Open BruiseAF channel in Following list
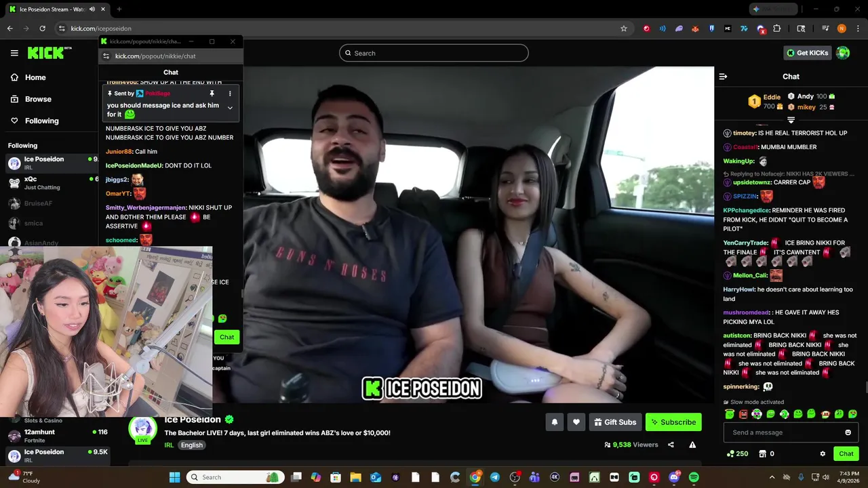The image size is (868, 488). click(x=51, y=203)
